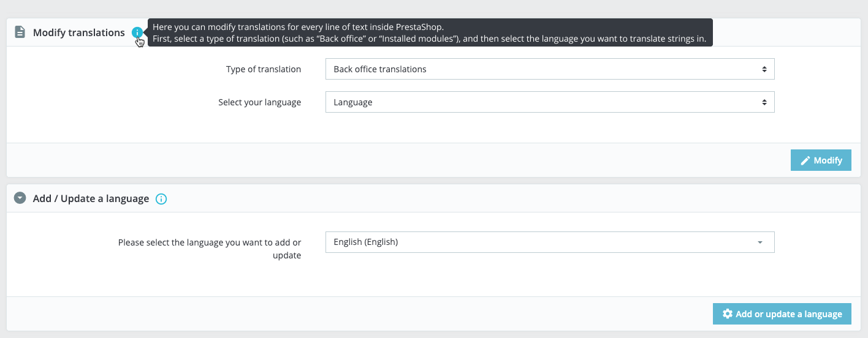Click the caret on the English (English) dropdown
The width and height of the screenshot is (868, 338).
click(760, 242)
